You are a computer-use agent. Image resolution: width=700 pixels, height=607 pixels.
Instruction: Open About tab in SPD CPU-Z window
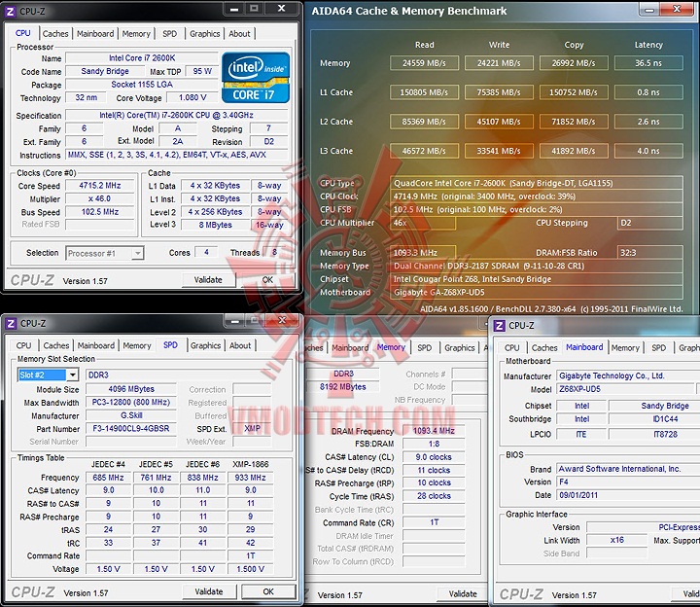click(240, 345)
